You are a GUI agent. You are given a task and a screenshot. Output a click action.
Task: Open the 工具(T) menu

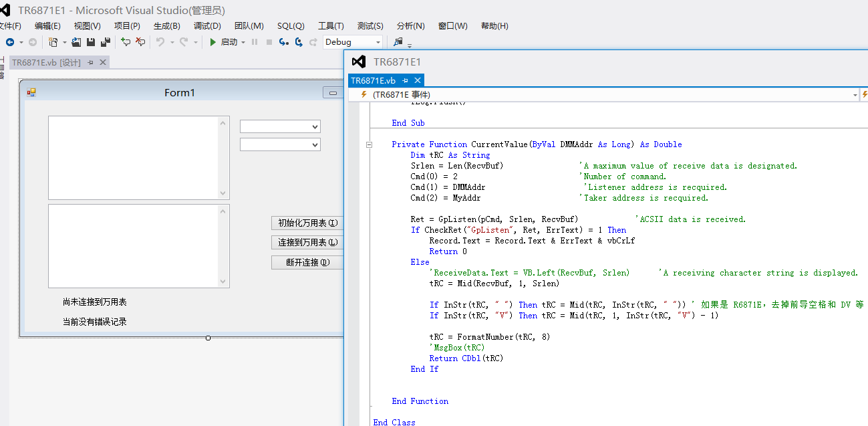331,26
